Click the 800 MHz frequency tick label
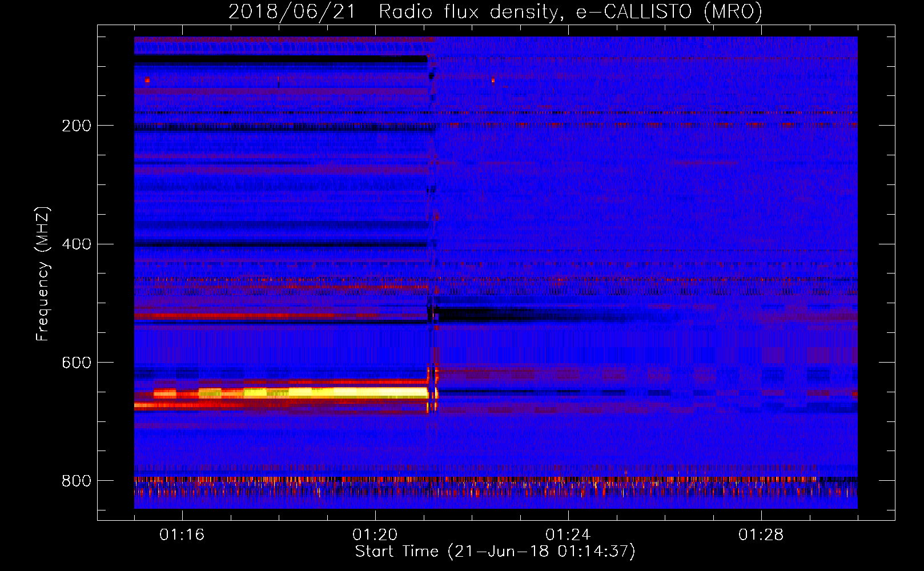The image size is (924, 571). click(77, 481)
